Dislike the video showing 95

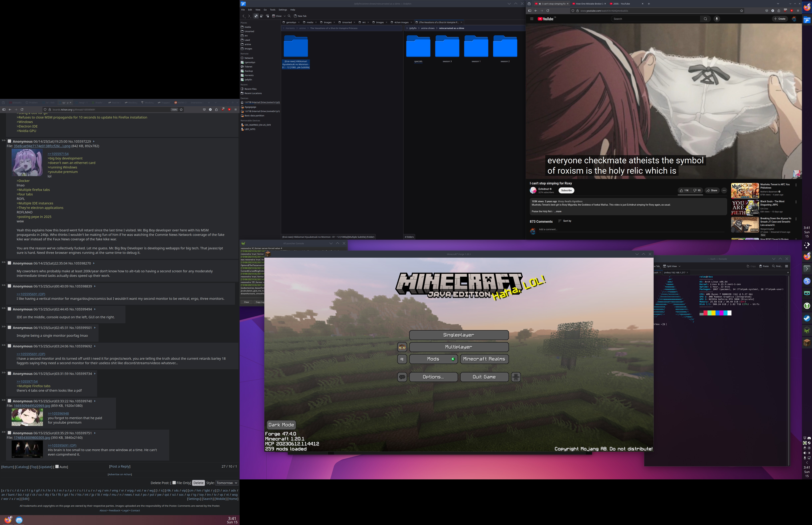coord(697,191)
